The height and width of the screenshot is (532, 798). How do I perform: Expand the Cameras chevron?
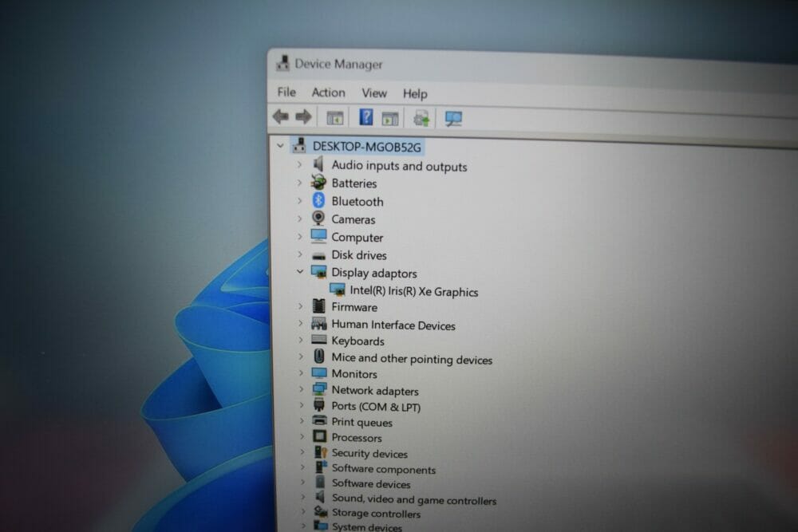(x=299, y=219)
